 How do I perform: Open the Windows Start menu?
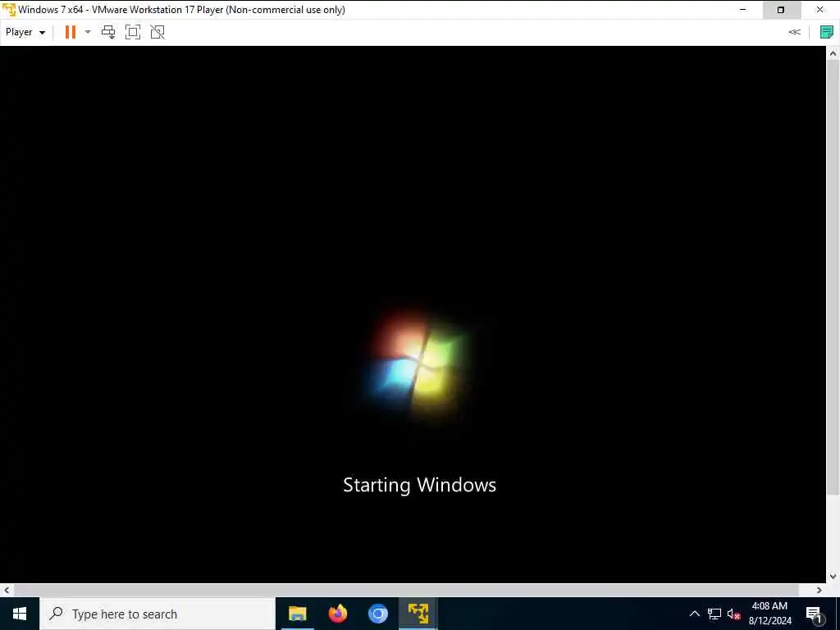20,614
